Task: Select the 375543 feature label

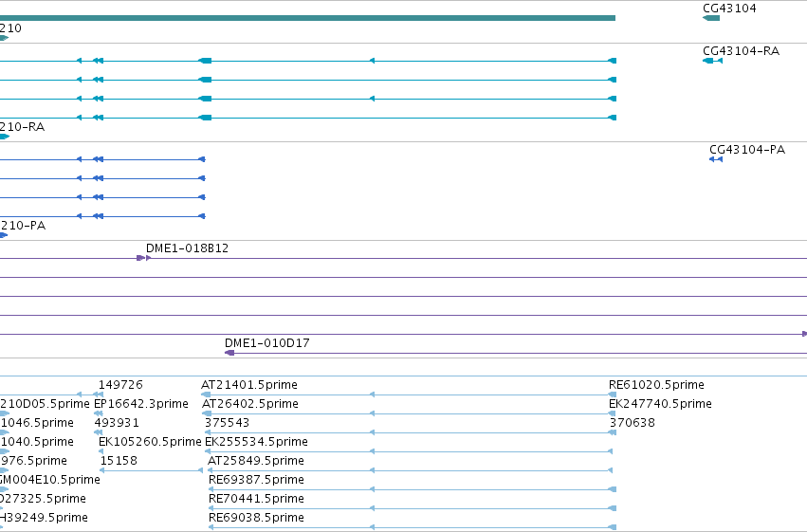Action: pos(227,423)
